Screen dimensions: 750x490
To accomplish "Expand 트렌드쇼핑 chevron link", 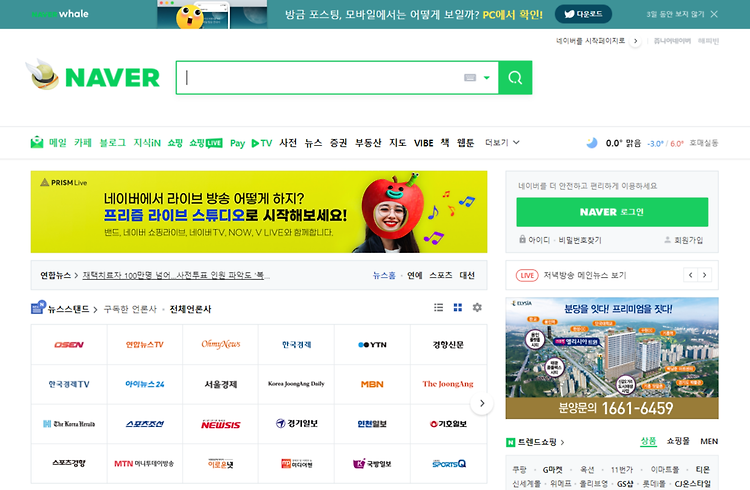I will (562, 442).
